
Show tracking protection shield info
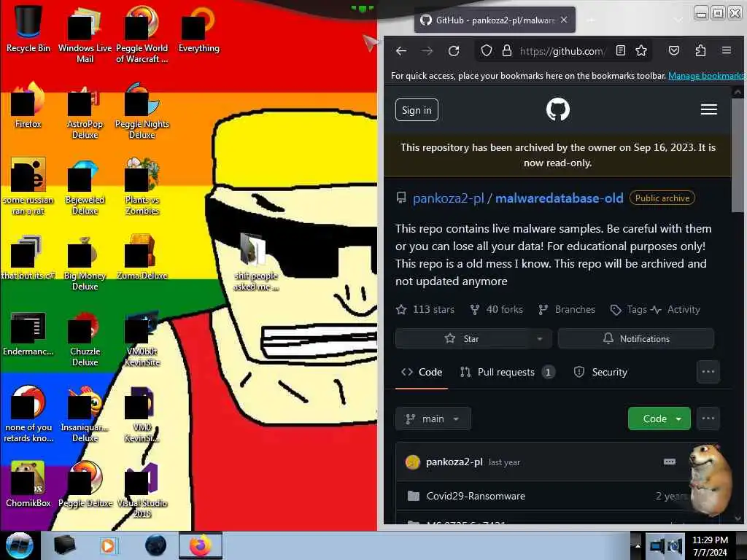[486, 51]
